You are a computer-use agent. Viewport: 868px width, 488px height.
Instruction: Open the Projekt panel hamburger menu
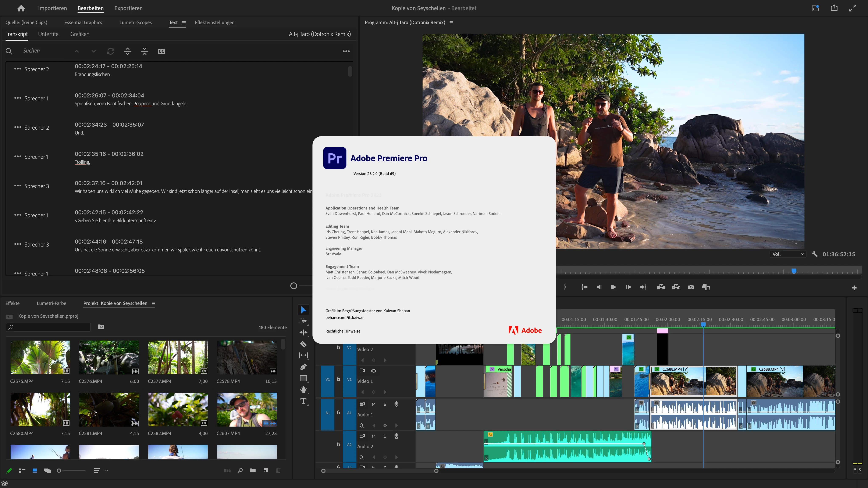(153, 303)
